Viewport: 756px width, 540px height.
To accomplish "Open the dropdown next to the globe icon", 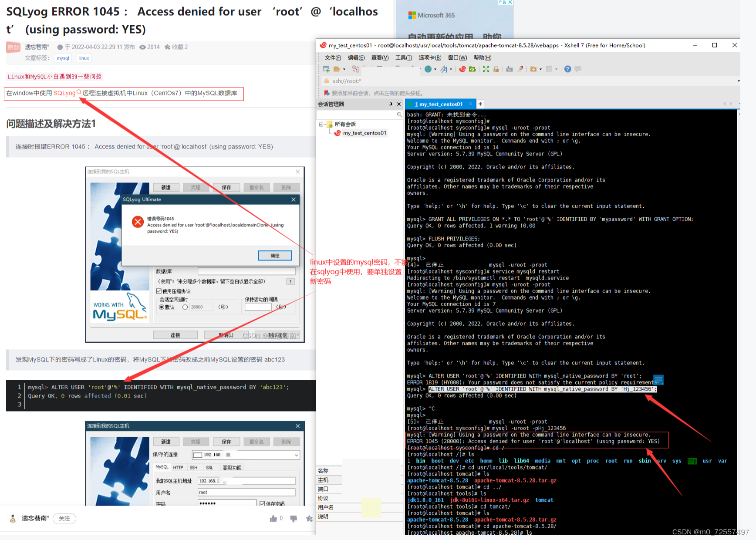I will (x=435, y=69).
